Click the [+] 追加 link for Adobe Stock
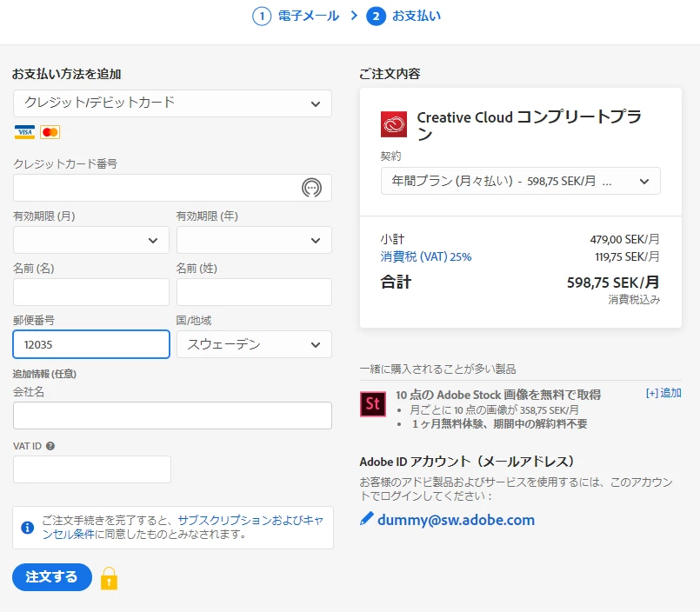The height and width of the screenshot is (612, 700). click(x=663, y=393)
